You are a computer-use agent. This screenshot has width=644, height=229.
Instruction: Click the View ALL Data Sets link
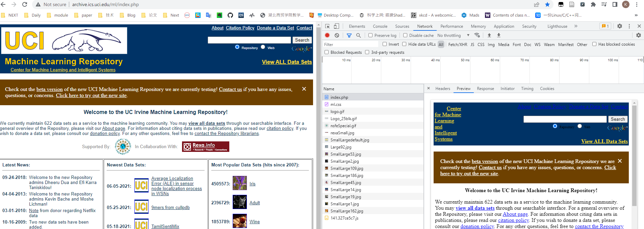(x=287, y=62)
